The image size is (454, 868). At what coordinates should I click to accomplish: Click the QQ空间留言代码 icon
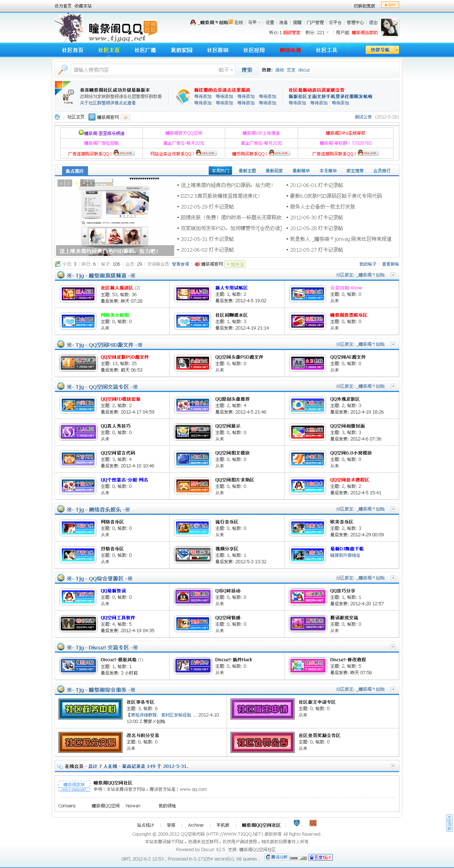point(79,459)
